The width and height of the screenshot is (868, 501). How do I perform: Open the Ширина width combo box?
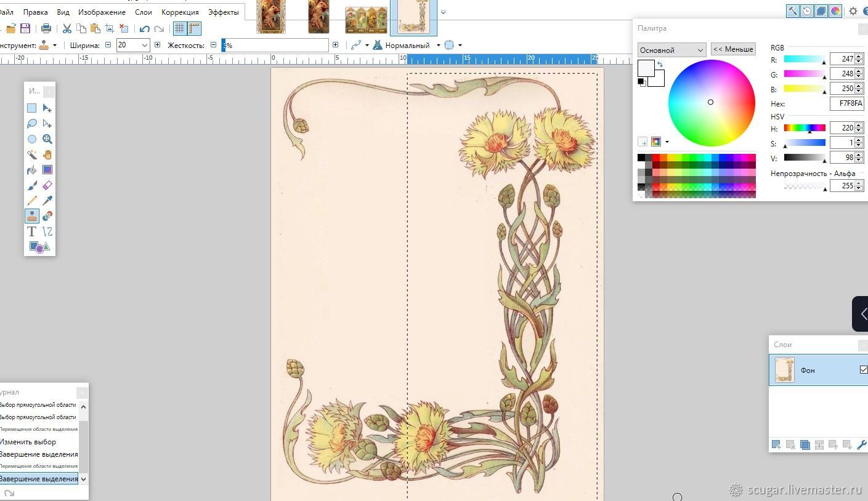pos(133,45)
